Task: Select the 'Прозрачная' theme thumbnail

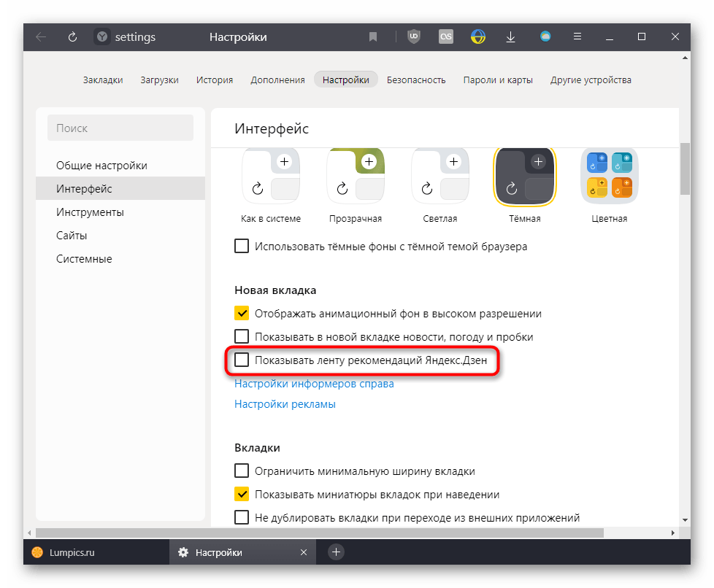Action: pyautogui.click(x=356, y=176)
